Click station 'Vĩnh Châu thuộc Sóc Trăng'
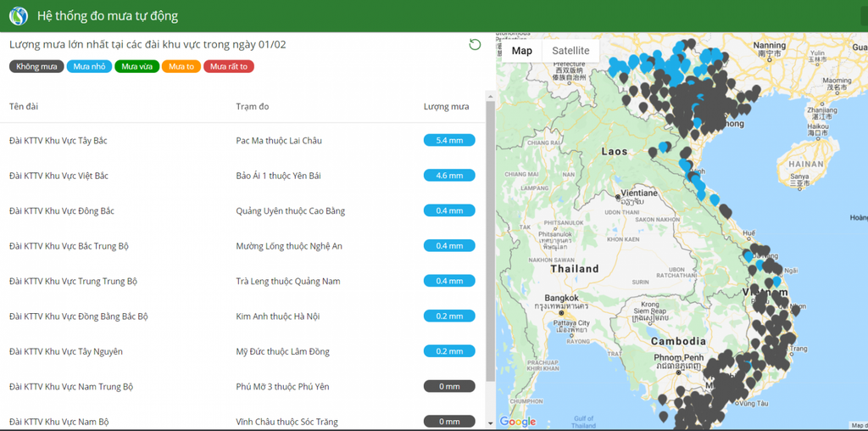The width and height of the screenshot is (868, 431). pyautogui.click(x=287, y=422)
